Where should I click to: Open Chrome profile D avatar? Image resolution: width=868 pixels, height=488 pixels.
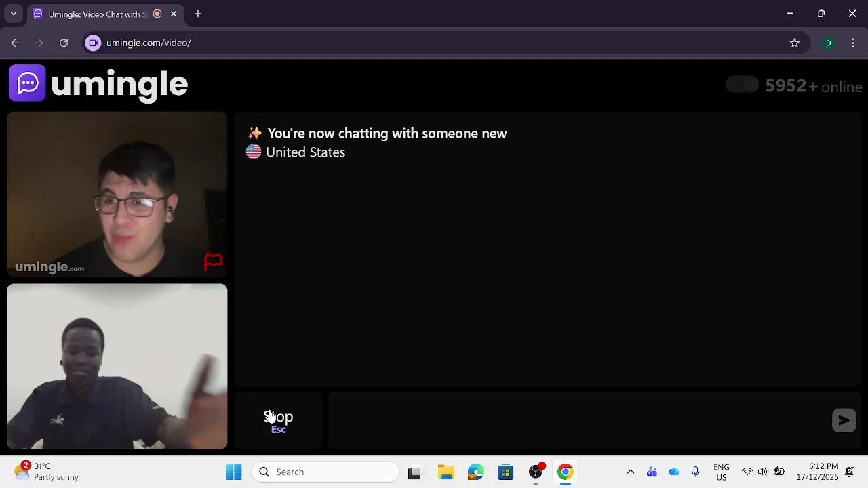(x=828, y=43)
